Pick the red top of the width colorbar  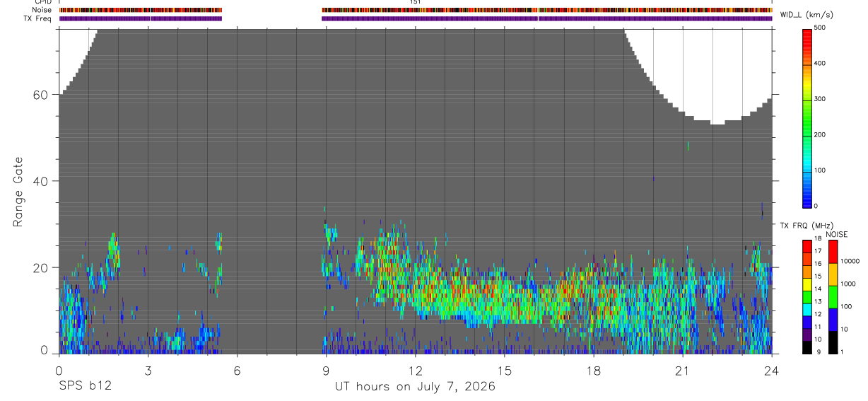pyautogui.click(x=807, y=34)
